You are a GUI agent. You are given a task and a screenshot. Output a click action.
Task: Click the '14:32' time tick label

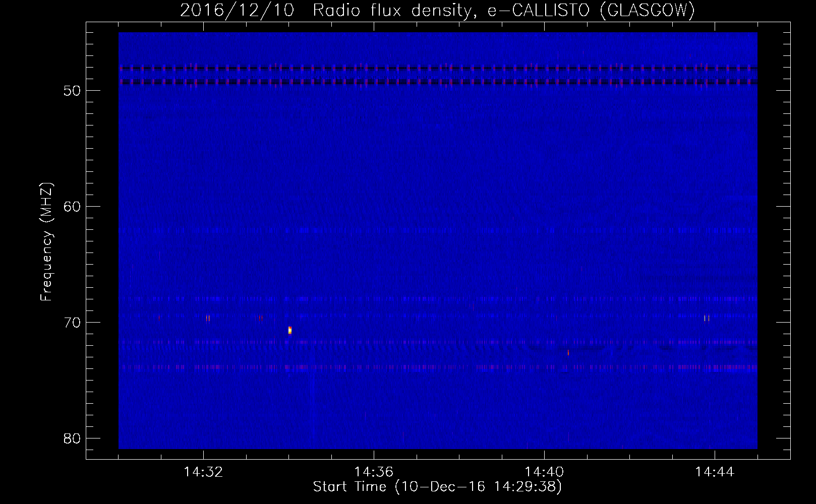pos(203,472)
